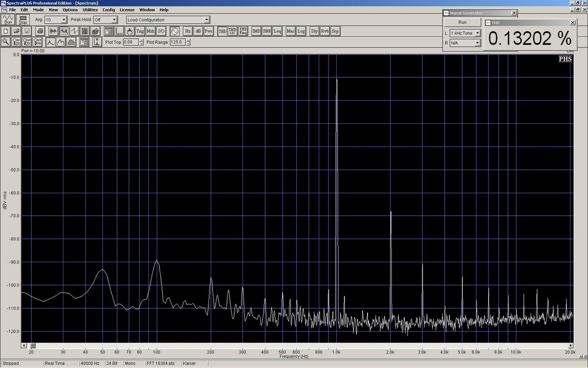
Task: Open the Utilities menu
Action: click(89, 10)
